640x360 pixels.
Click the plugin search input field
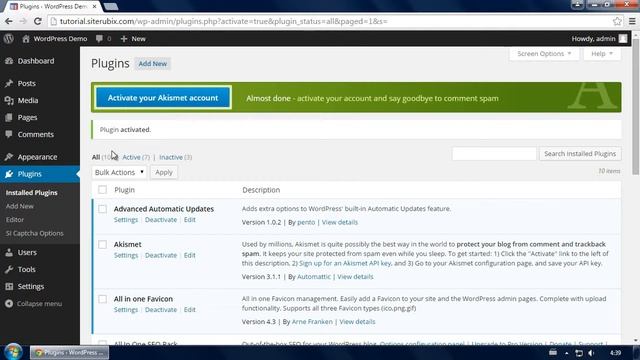(x=494, y=154)
